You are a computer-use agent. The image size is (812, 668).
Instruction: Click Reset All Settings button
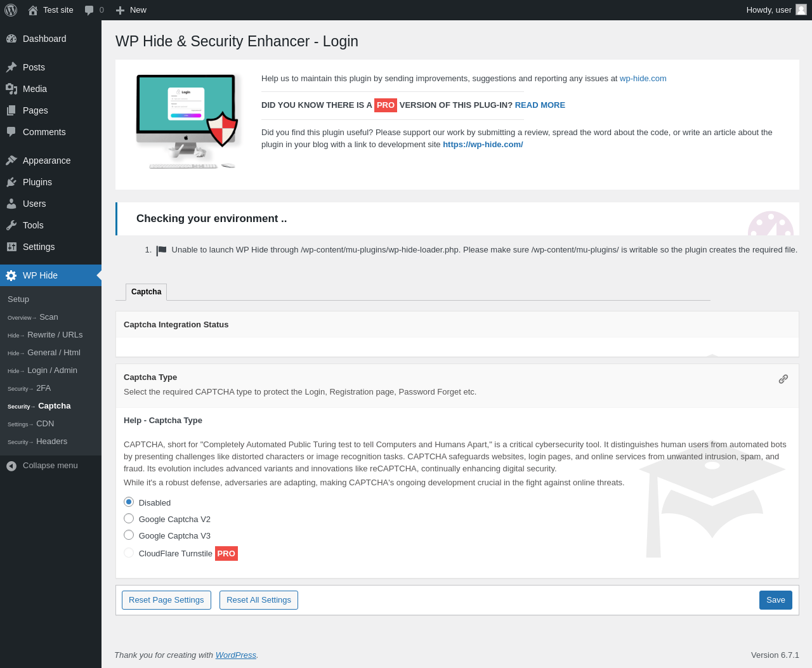tap(259, 600)
